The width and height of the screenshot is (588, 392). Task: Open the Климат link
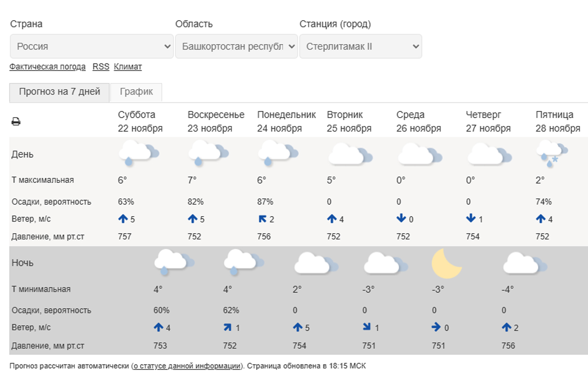(x=128, y=67)
